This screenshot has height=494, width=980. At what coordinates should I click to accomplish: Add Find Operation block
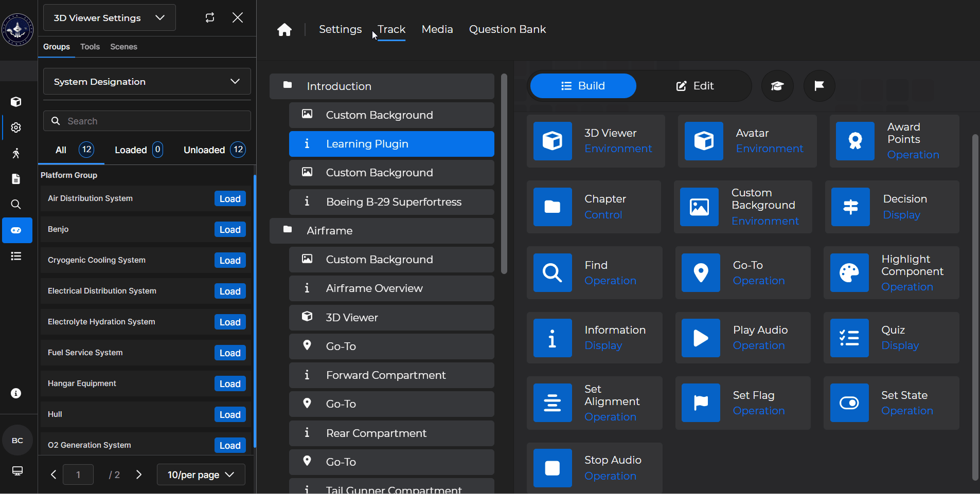594,272
